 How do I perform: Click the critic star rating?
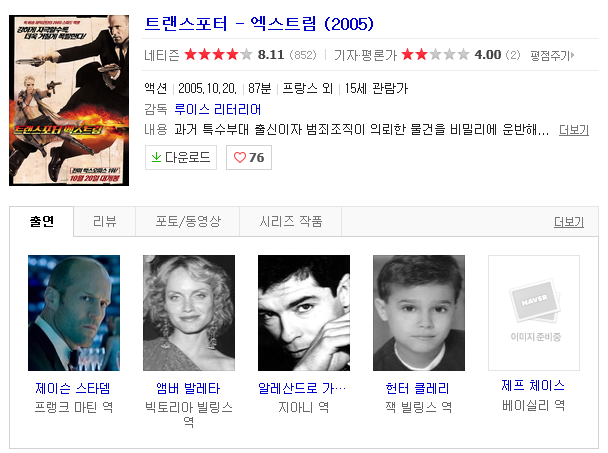435,55
